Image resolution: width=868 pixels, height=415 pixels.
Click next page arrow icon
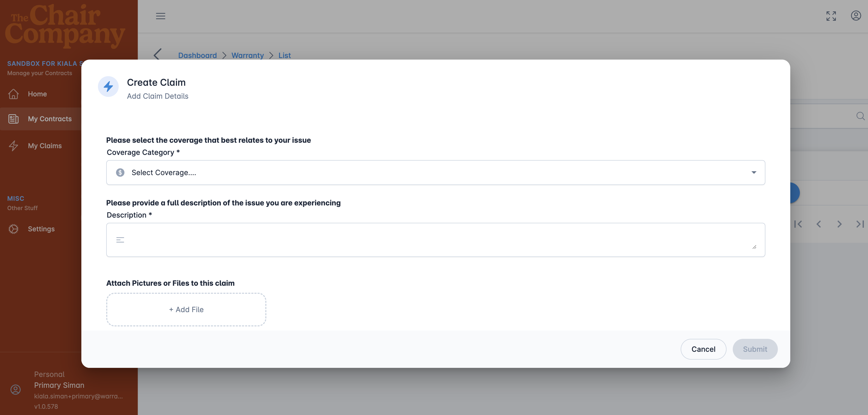pos(839,224)
